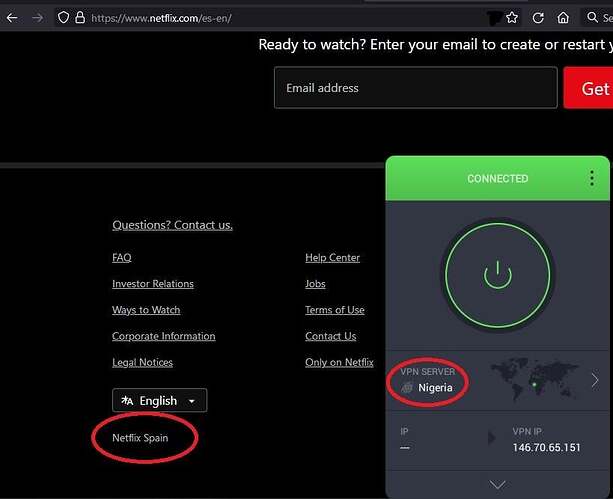The image size is (613, 499).
Task: Open the VPN three-dot options menu
Action: [592, 179]
